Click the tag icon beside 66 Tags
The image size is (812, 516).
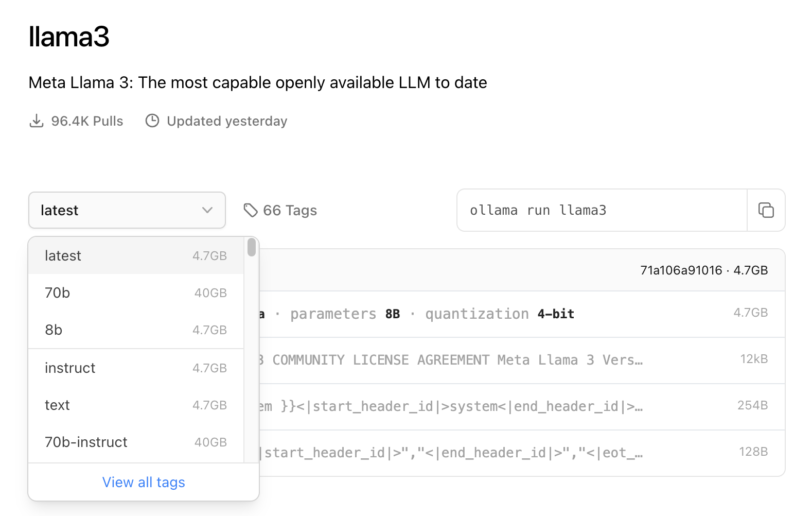251,210
